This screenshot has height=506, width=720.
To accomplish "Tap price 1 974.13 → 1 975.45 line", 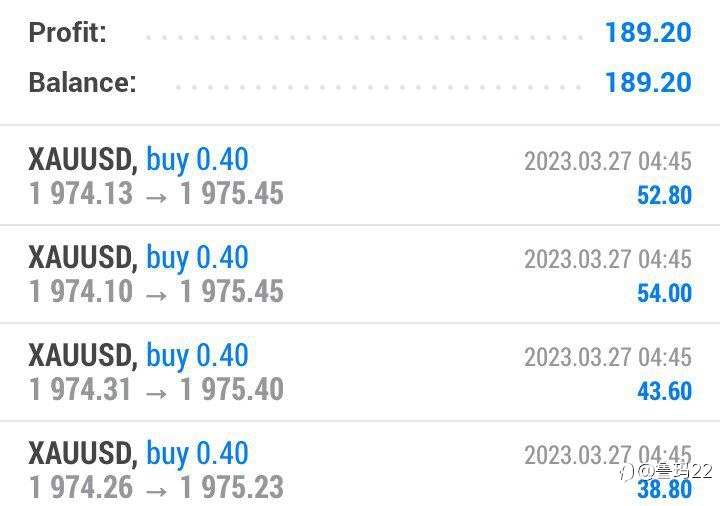I will coord(156,193).
